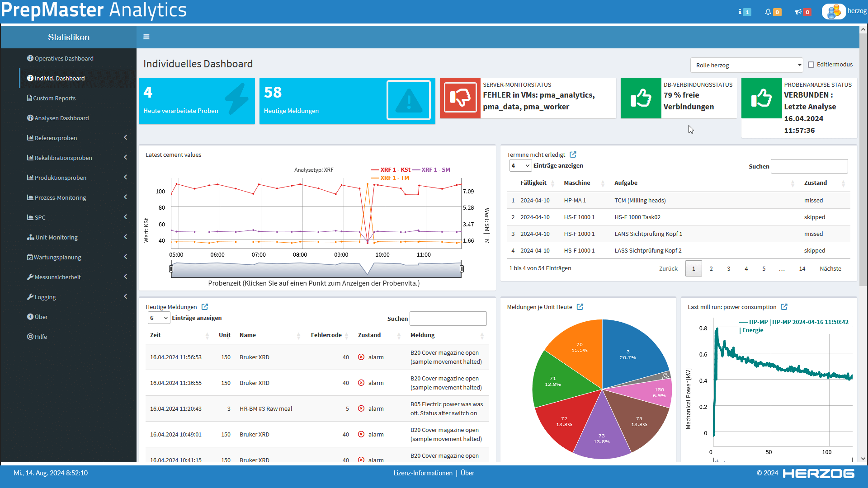Screen dimensions: 868x488
Task: Open Über link in footer
Action: (x=467, y=473)
